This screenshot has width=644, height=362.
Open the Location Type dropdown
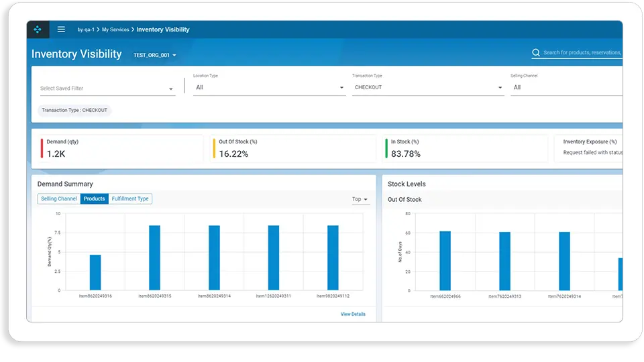tap(268, 87)
